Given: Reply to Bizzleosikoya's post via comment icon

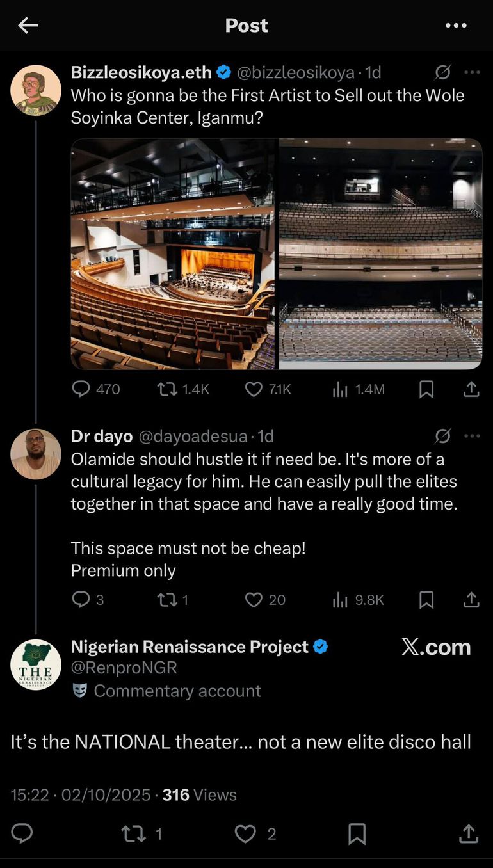Looking at the screenshot, I should 81,389.
